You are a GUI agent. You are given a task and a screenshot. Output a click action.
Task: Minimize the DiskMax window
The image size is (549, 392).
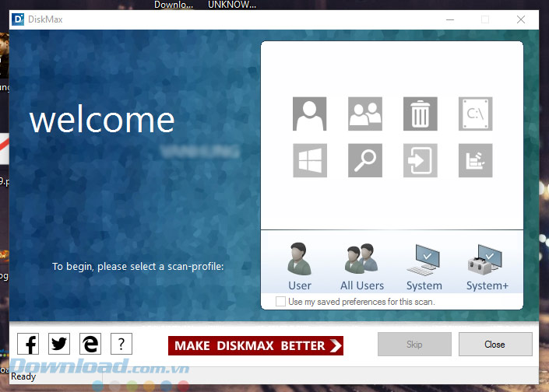[450, 19]
